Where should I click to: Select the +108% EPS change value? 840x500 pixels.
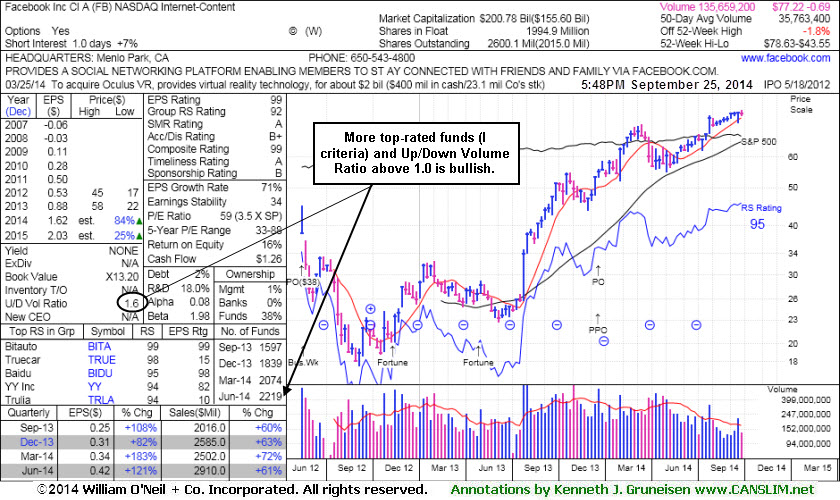pyautogui.click(x=141, y=428)
